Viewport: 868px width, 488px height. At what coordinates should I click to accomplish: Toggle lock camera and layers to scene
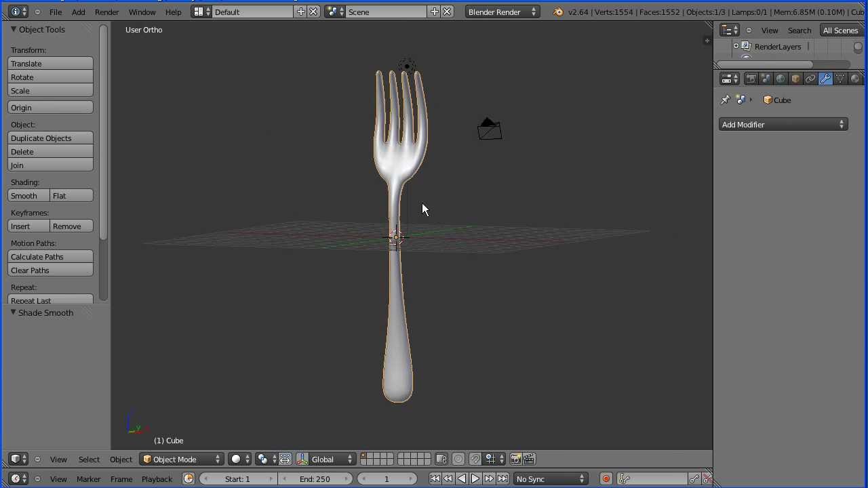pos(441,460)
